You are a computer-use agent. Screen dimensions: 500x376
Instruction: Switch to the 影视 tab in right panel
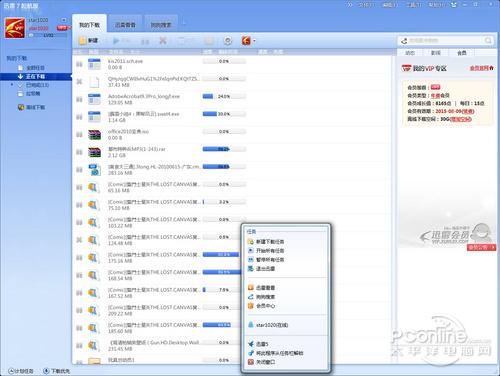click(x=436, y=53)
